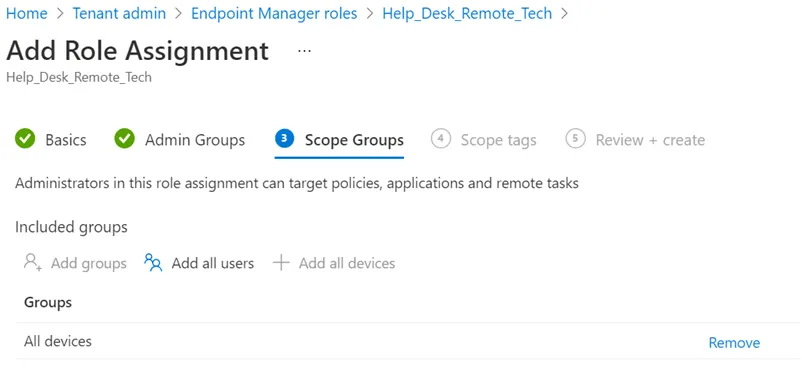Click the Add Role Assignment page title
The height and width of the screenshot is (377, 802).
pos(137,51)
